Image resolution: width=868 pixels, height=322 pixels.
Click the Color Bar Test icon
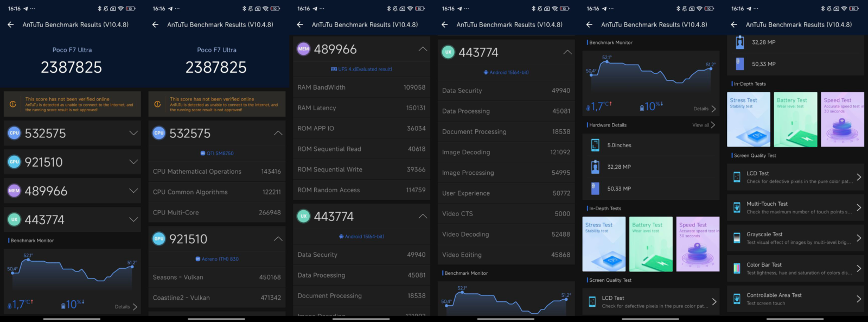(x=737, y=268)
